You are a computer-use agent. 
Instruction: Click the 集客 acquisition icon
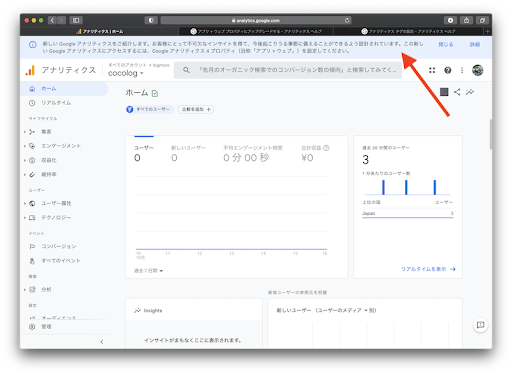pos(32,132)
